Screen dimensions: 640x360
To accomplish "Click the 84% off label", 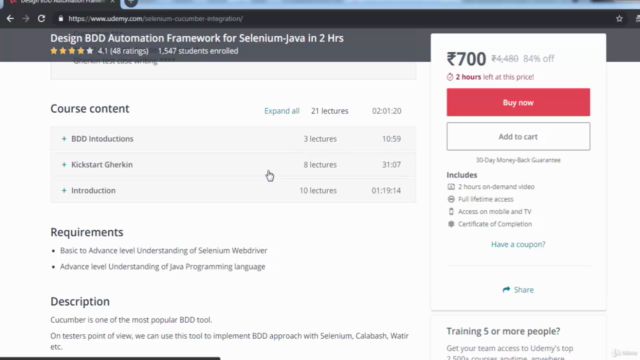I will pos(539,59).
